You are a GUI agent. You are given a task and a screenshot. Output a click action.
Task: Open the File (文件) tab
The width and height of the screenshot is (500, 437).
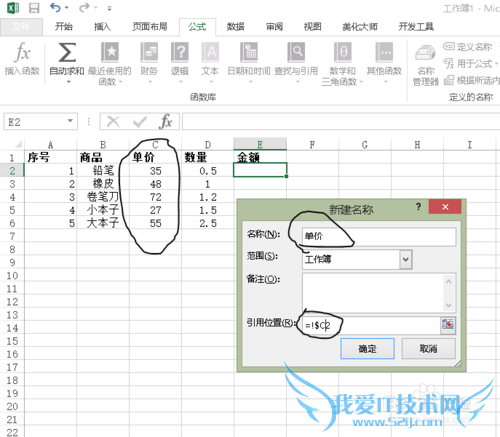(x=21, y=27)
